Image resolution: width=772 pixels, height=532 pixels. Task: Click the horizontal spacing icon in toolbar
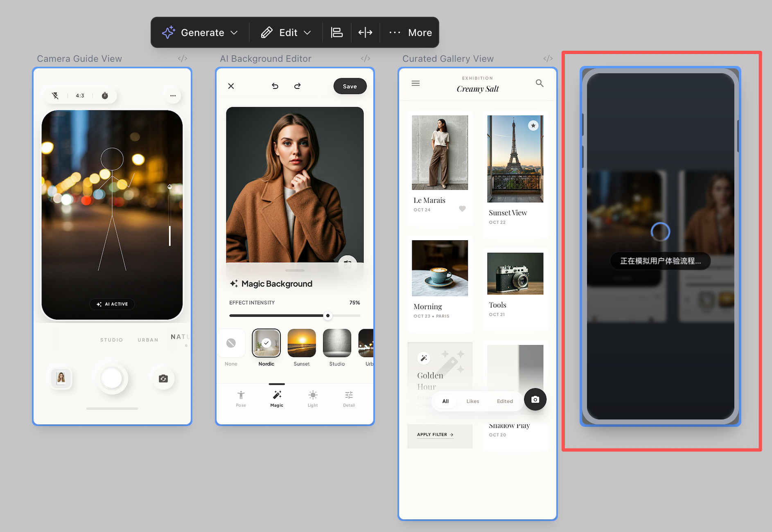(365, 32)
